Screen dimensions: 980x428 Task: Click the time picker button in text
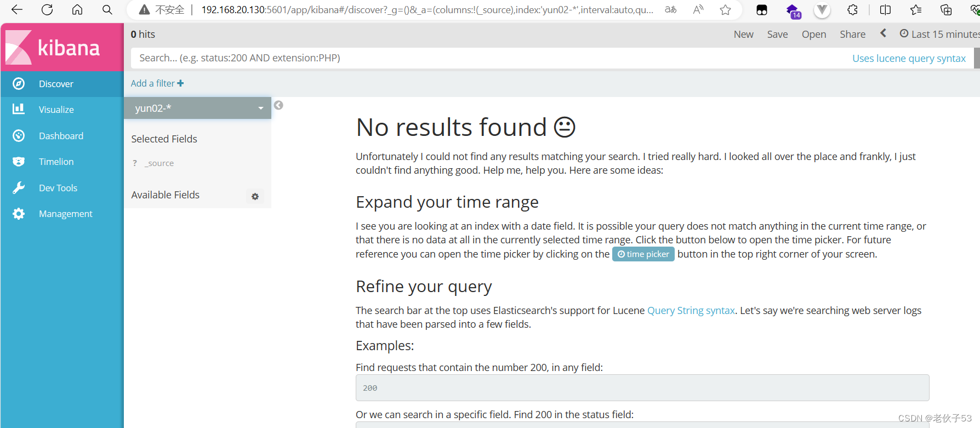coord(643,254)
